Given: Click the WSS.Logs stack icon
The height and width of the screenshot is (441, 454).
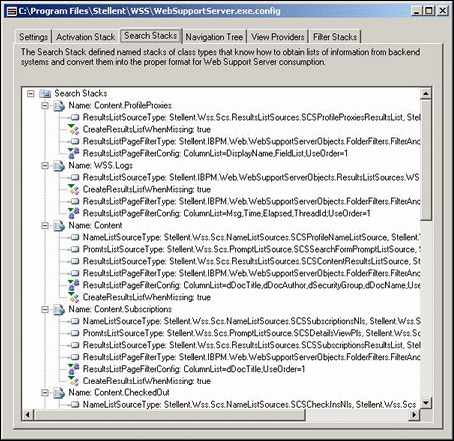Looking at the screenshot, I should pyautogui.click(x=59, y=166).
